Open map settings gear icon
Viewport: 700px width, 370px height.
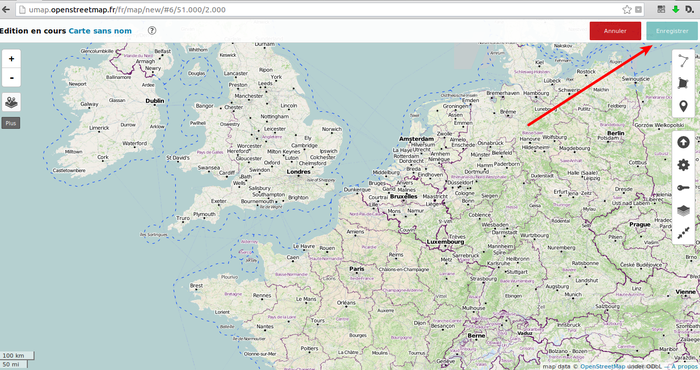pos(683,165)
